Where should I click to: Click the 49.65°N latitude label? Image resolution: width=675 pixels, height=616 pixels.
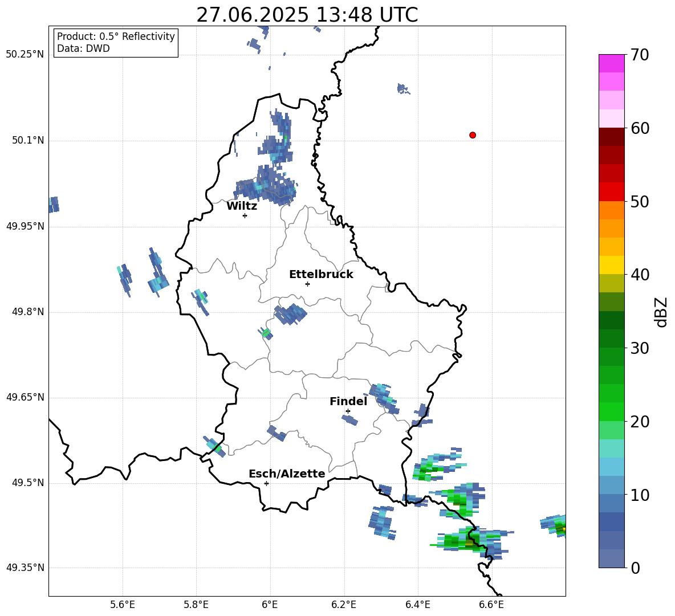click(x=25, y=397)
